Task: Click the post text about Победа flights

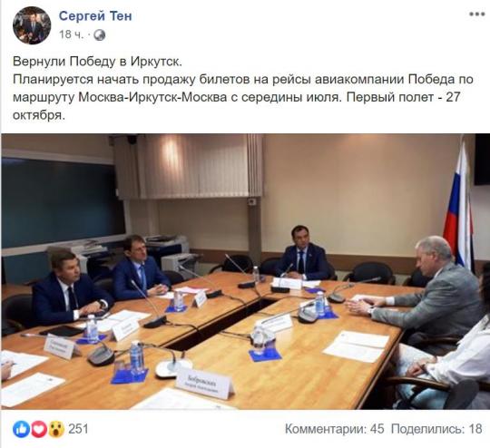Action: (243, 88)
